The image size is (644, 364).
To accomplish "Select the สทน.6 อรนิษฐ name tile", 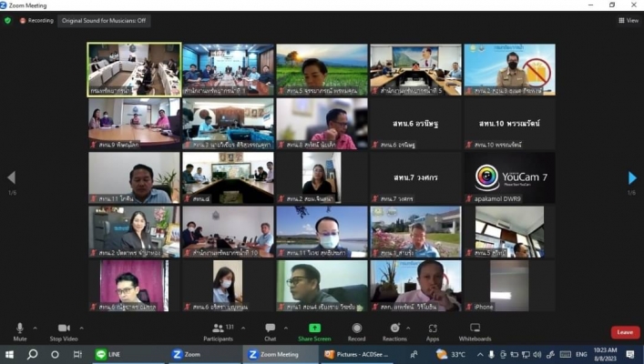I will pyautogui.click(x=415, y=124).
